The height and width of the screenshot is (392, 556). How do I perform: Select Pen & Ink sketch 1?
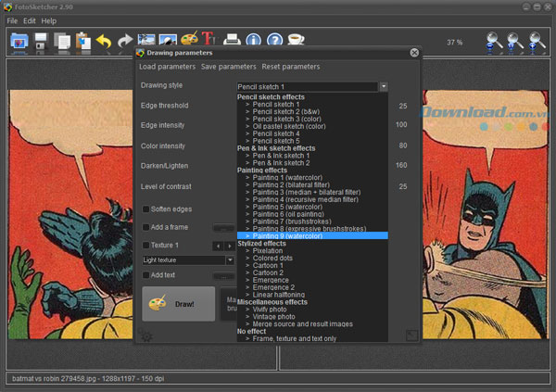point(312,156)
